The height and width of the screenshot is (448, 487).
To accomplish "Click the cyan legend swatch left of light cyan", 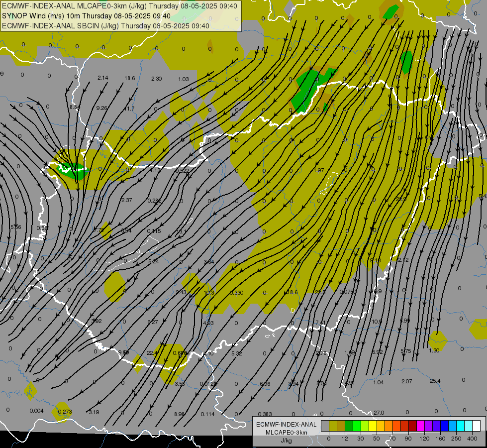I will (460, 426).
